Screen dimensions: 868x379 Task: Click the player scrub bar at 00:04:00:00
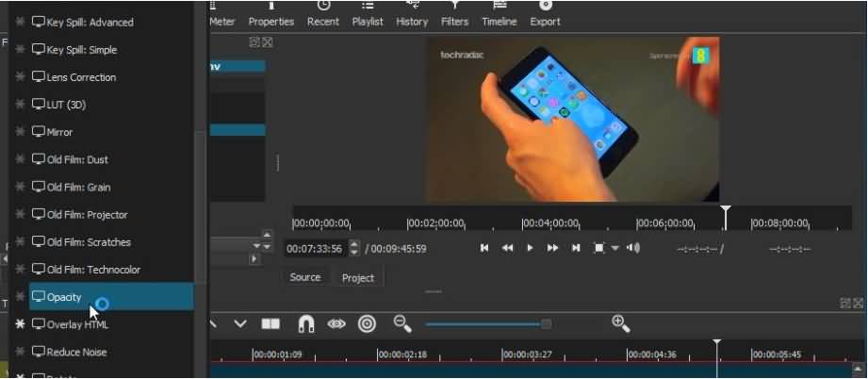click(550, 223)
